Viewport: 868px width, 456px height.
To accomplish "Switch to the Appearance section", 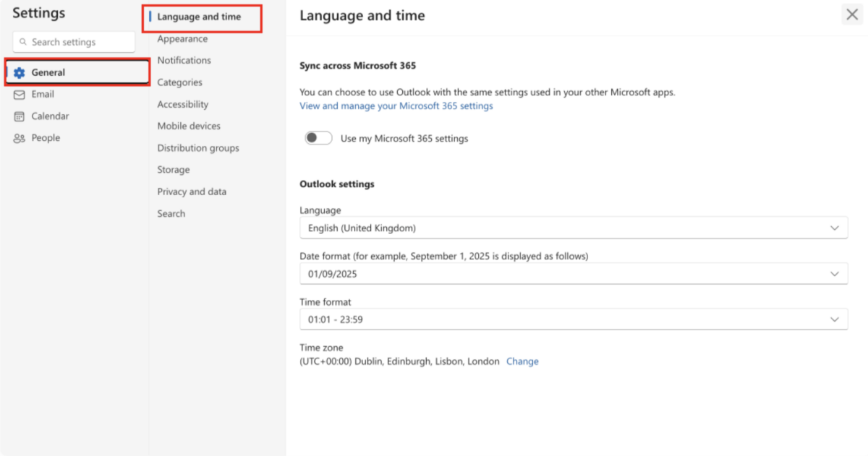I will tap(181, 38).
